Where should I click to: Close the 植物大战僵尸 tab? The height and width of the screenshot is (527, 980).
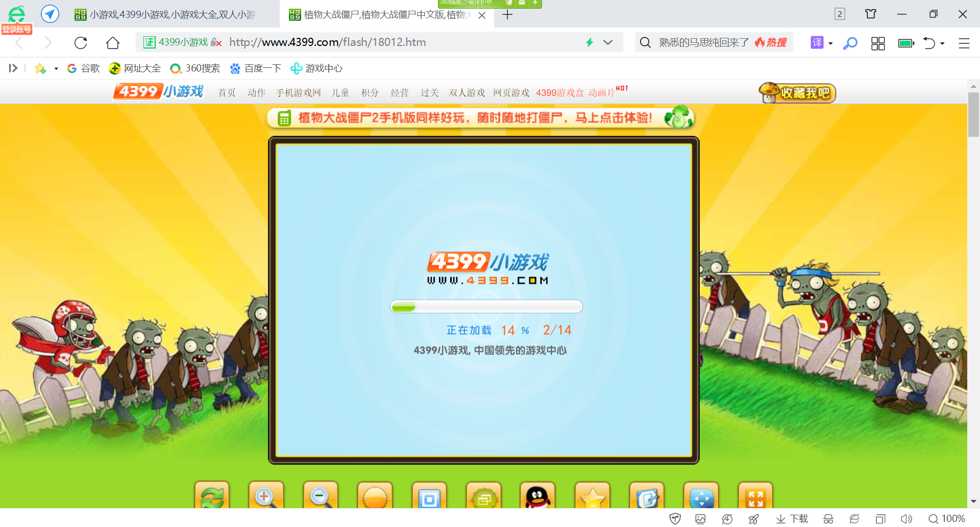coord(482,15)
